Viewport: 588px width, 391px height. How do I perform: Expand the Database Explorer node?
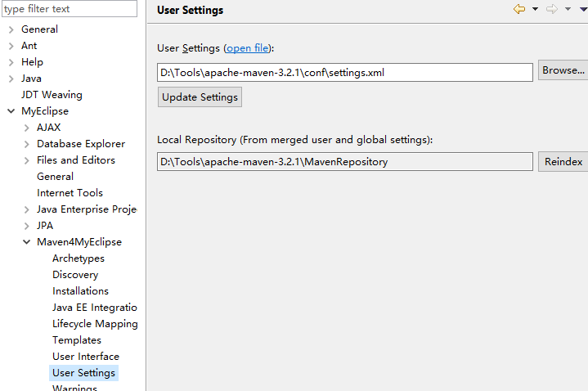26,144
